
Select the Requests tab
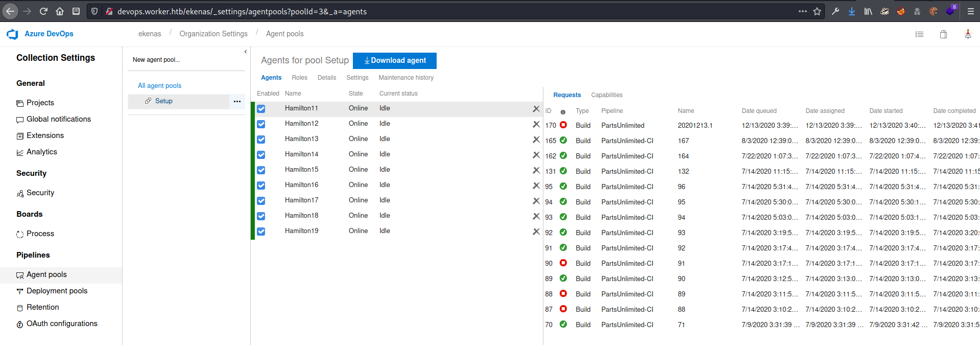click(x=567, y=95)
